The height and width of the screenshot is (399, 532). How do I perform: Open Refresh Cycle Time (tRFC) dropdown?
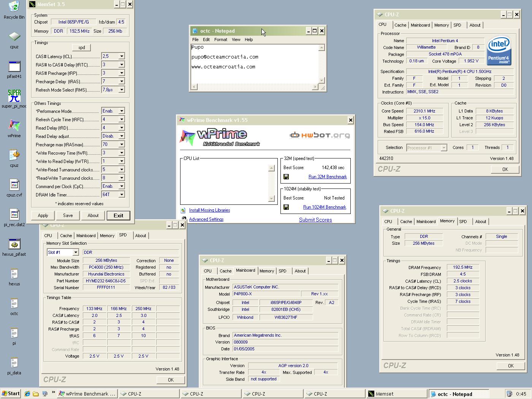[122, 119]
